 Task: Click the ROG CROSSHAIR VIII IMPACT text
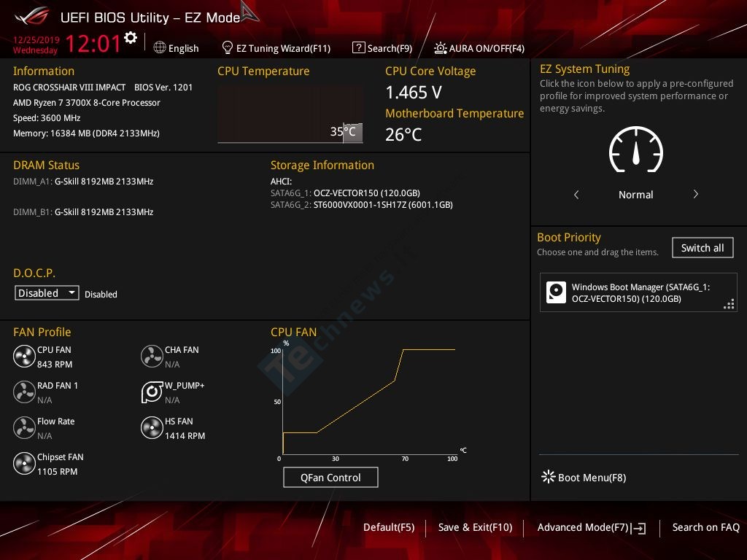(69, 87)
